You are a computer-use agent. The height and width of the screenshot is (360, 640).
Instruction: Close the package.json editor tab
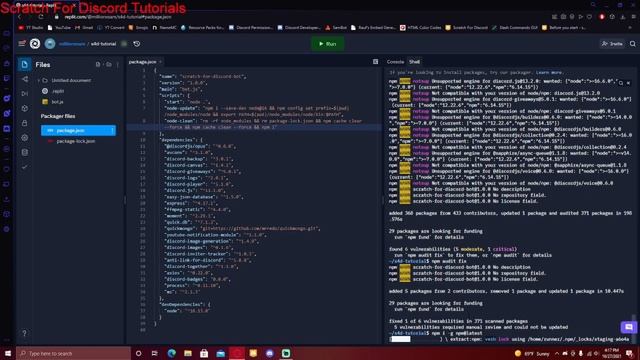tap(161, 62)
